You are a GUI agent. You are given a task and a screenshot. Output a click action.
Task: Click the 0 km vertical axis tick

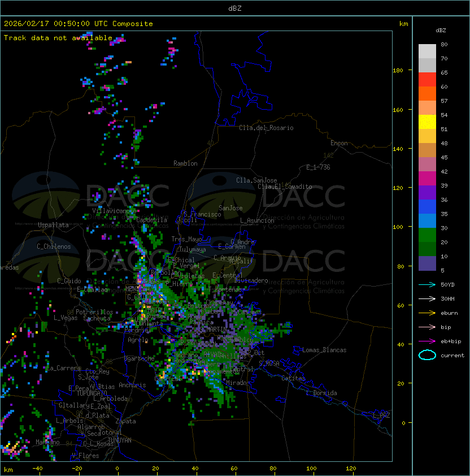click(x=403, y=423)
